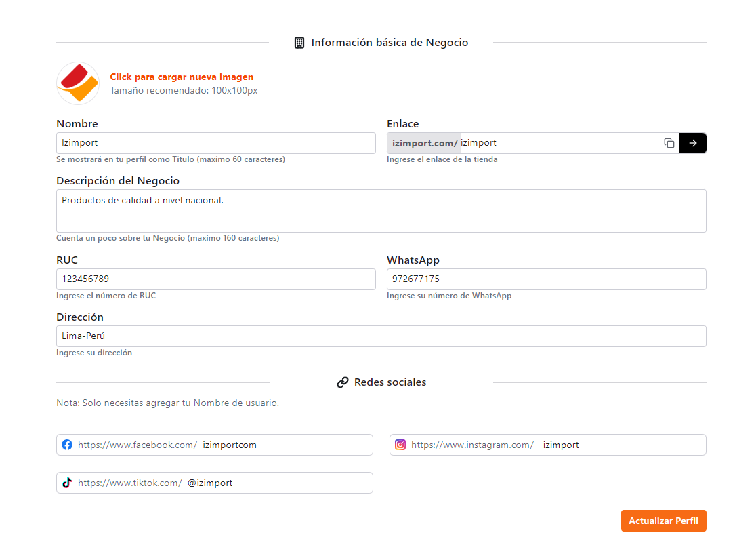The width and height of the screenshot is (756, 560).
Task: Edit the Facebook username field
Action: pos(285,445)
